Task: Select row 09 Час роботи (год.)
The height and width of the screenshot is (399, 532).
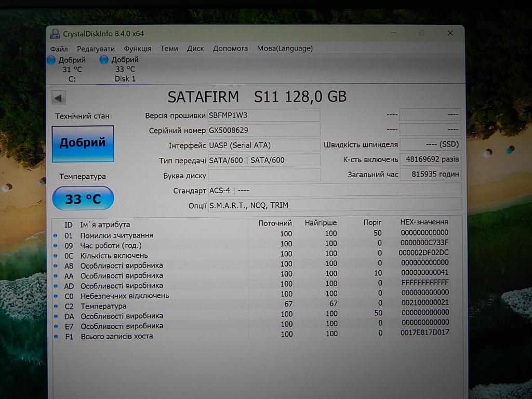Action: pyautogui.click(x=251, y=245)
